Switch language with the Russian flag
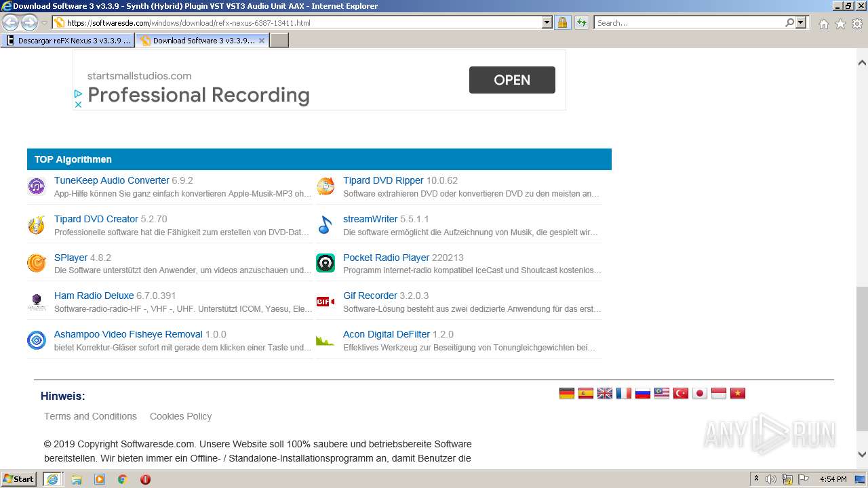Image resolution: width=868 pixels, height=488 pixels. (643, 393)
